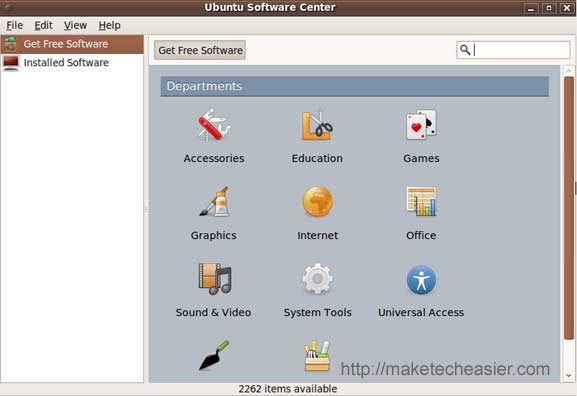The image size is (577, 396).
Task: Click the scrollbar down arrow
Action: click(x=569, y=376)
